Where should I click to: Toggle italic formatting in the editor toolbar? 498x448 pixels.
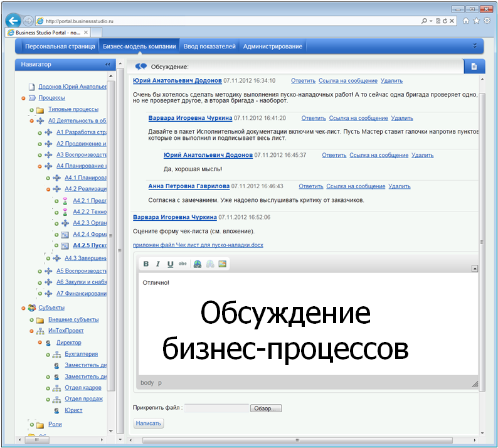[158, 264]
